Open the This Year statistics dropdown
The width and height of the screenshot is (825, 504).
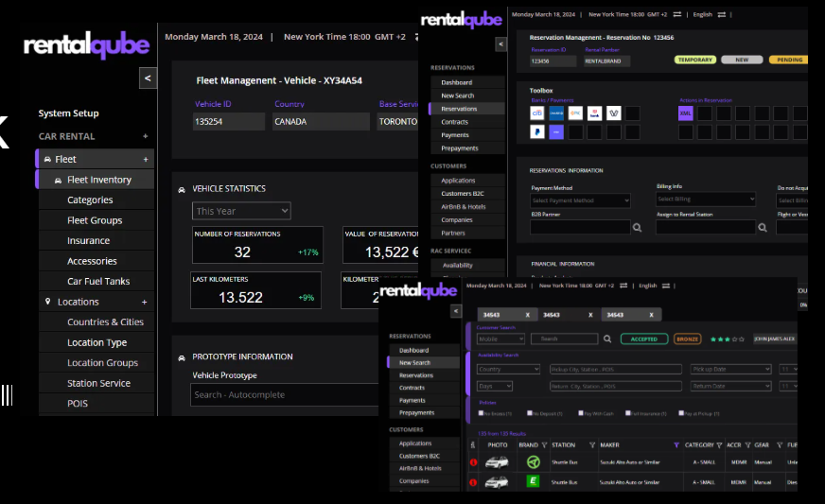[x=241, y=211]
